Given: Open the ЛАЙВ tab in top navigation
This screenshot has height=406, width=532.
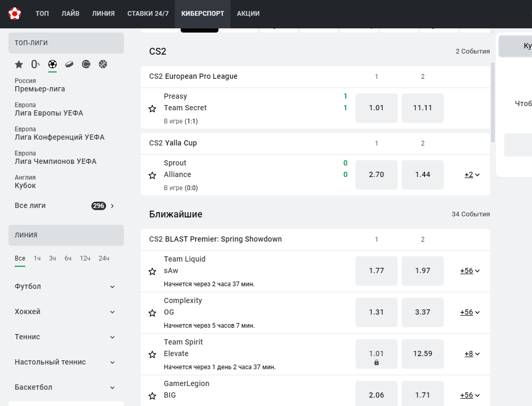Looking at the screenshot, I should click(x=70, y=14).
